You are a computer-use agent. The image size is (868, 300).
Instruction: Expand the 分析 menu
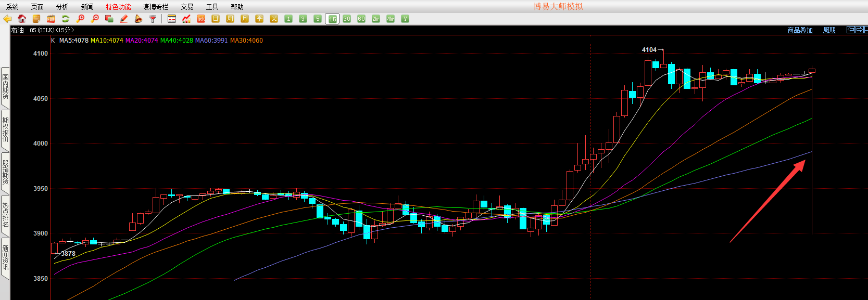tap(62, 7)
